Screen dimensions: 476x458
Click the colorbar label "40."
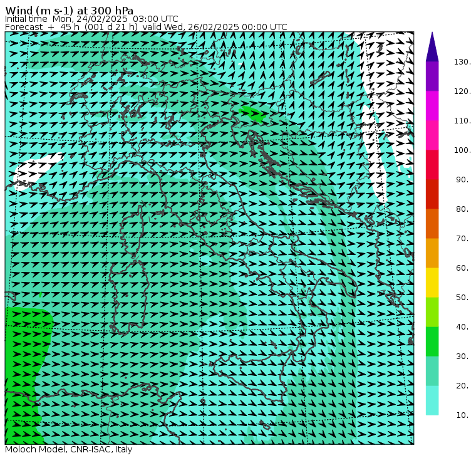tap(463, 327)
